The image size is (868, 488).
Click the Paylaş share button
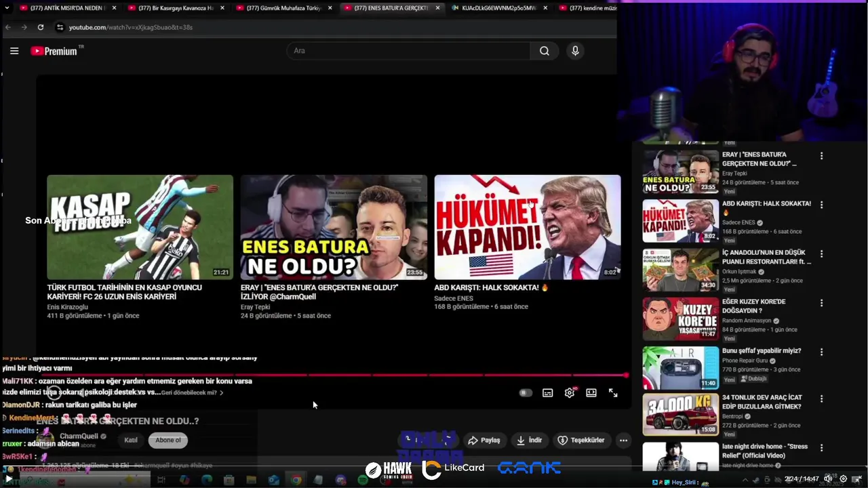tap(484, 440)
